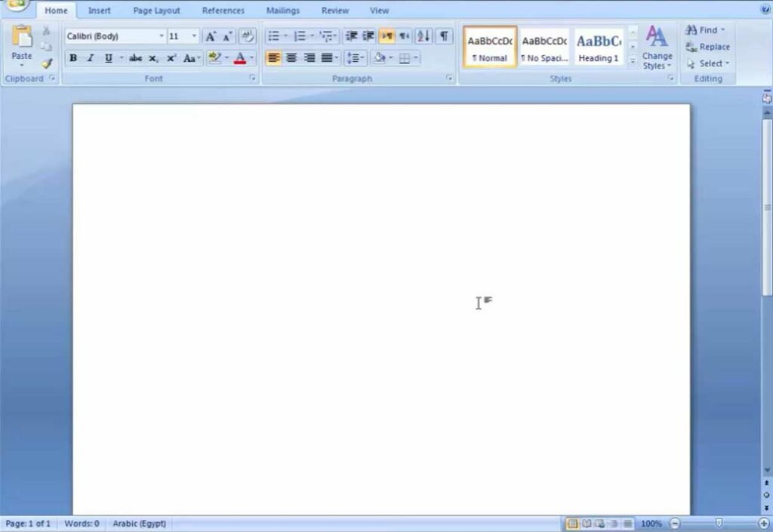Click the Paste clipboard icon
773x532 pixels.
[22, 38]
